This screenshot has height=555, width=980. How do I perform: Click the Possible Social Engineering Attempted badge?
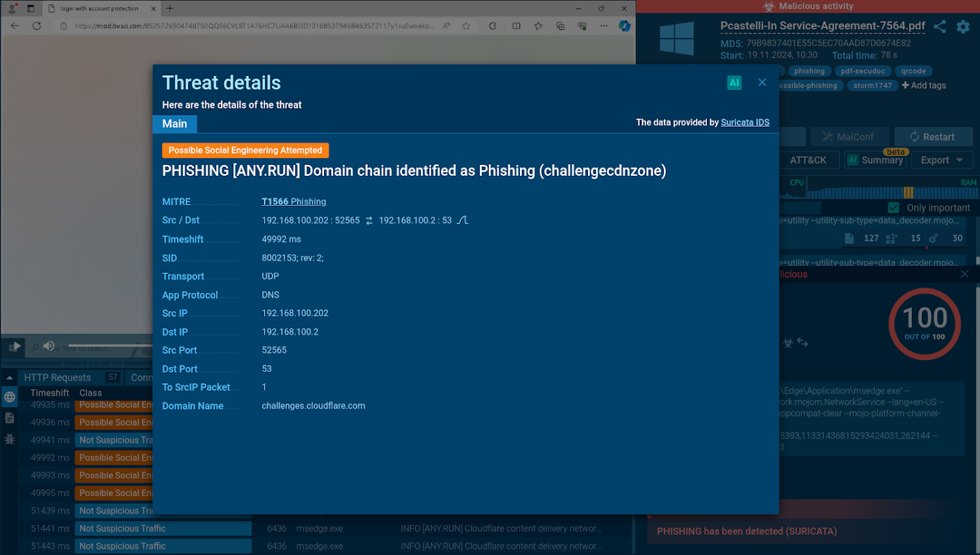tap(245, 150)
